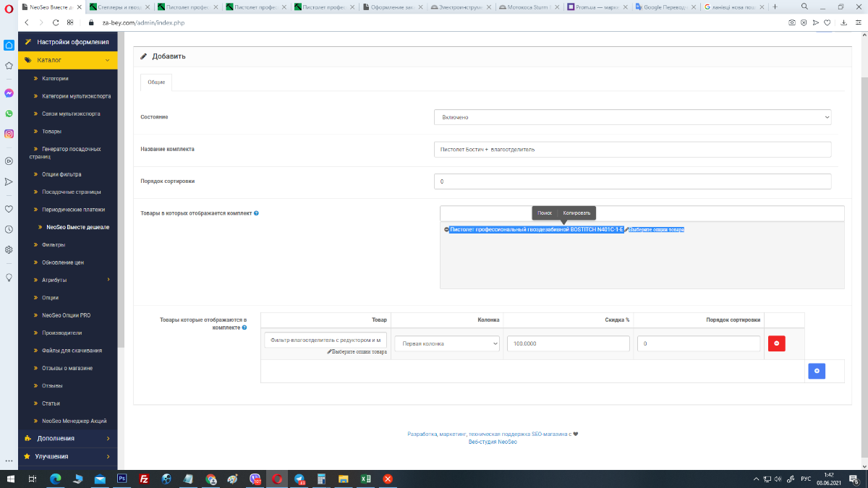The width and height of the screenshot is (868, 488).
Task: Open Товары in the sidebar
Action: [51, 132]
